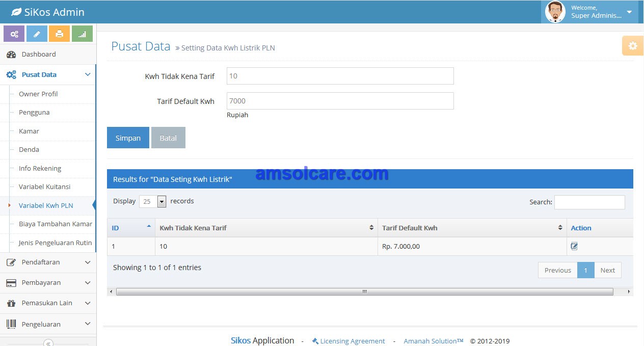Click the Pemasukan Lain gift icon
Screen dimensions: 644x346
pyautogui.click(x=11, y=303)
